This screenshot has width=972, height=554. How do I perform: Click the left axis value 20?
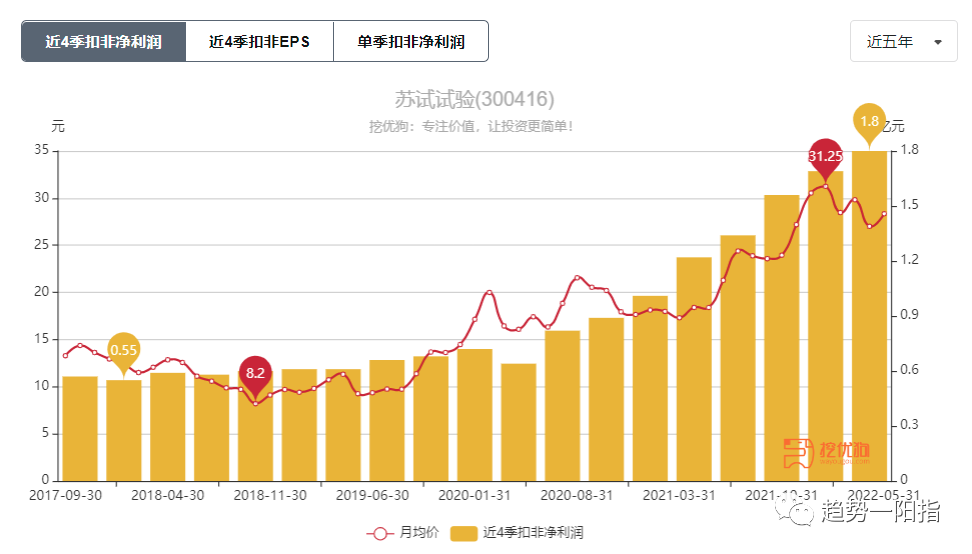tap(42, 292)
